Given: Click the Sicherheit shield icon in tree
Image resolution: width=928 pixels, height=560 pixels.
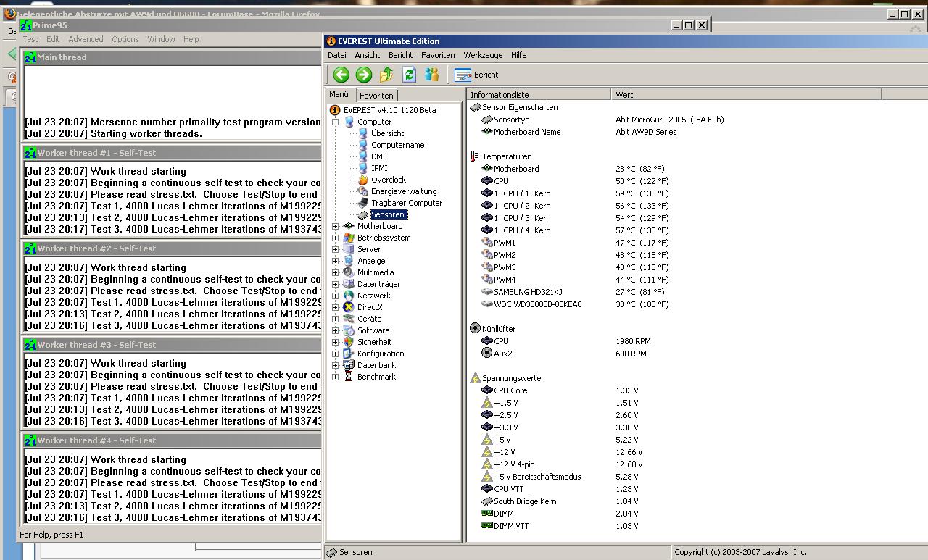Looking at the screenshot, I should tap(349, 342).
